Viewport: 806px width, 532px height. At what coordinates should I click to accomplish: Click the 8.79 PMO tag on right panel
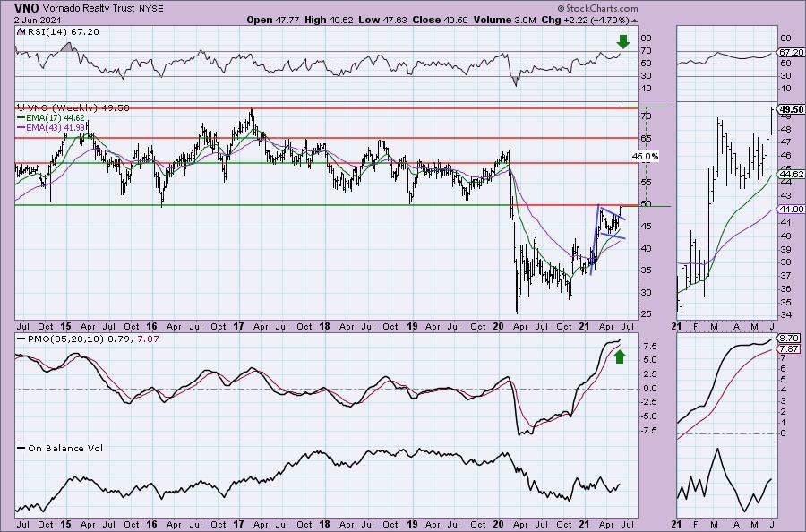790,339
